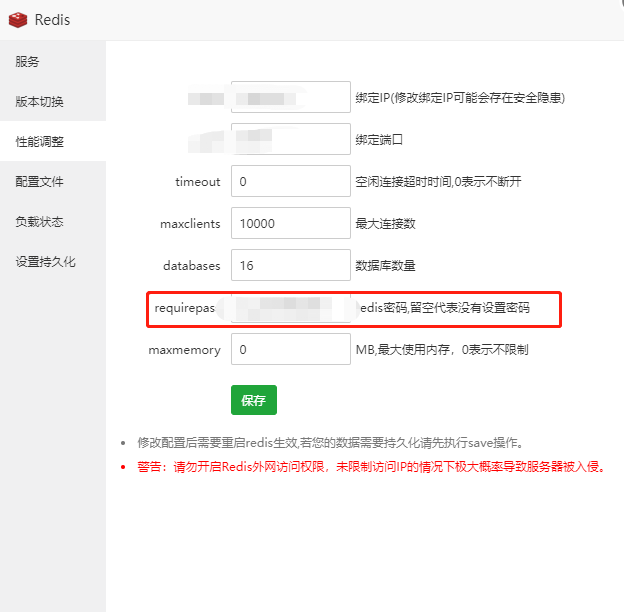Image resolution: width=624 pixels, height=612 pixels.
Task: Focus the 绑定IP input field
Action: pos(291,97)
